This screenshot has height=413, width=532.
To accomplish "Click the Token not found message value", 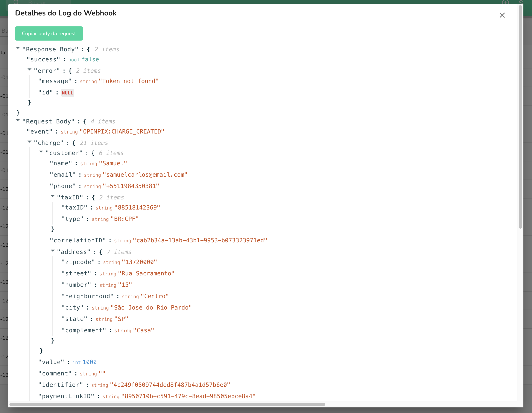I will pyautogui.click(x=129, y=81).
